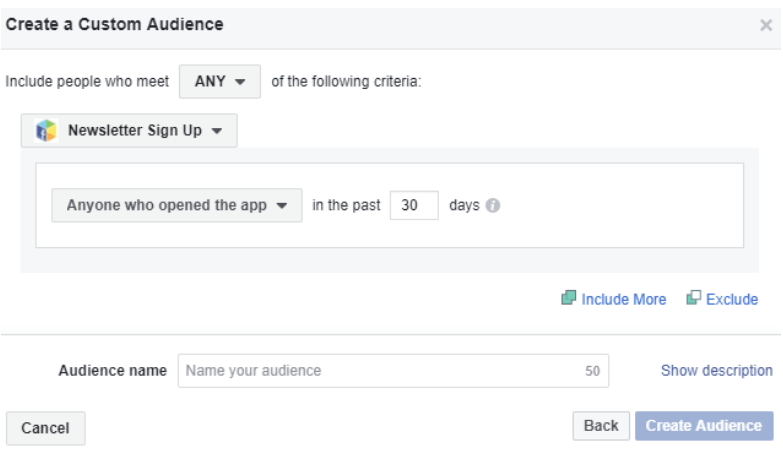Click the Create Audience button
783x452 pixels.
click(704, 426)
